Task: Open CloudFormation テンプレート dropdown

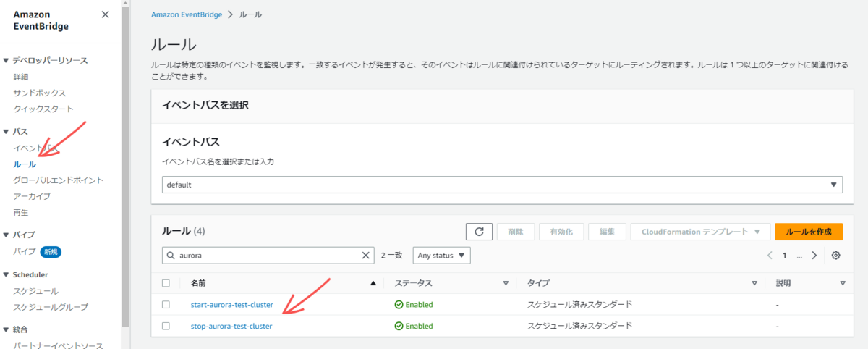Action: click(700, 232)
